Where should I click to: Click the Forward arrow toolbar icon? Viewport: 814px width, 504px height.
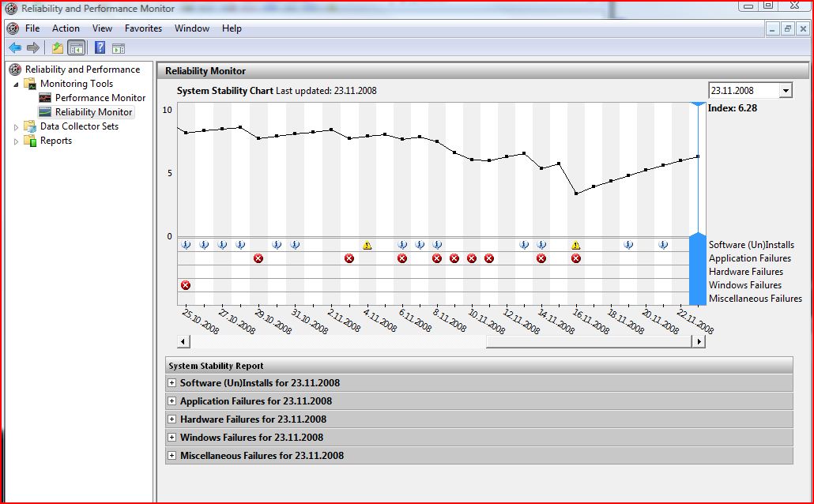(x=32, y=48)
